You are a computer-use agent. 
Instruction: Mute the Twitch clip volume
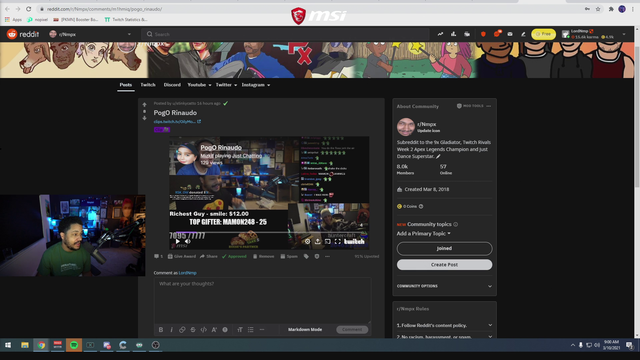(x=188, y=241)
